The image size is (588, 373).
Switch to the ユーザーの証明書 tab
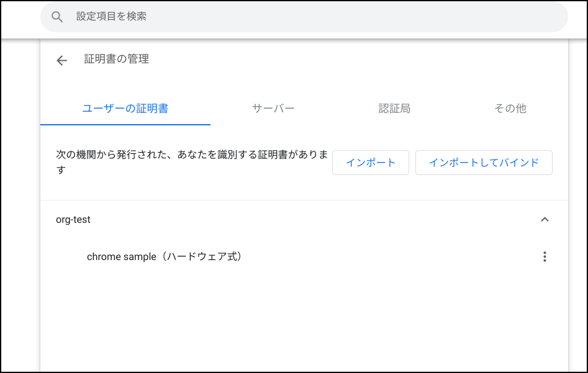pos(125,109)
